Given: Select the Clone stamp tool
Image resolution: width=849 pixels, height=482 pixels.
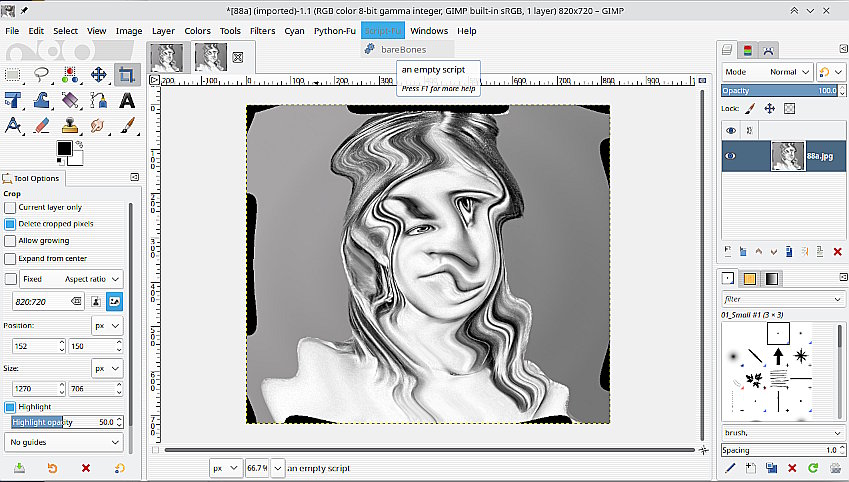Looking at the screenshot, I should click(70, 126).
